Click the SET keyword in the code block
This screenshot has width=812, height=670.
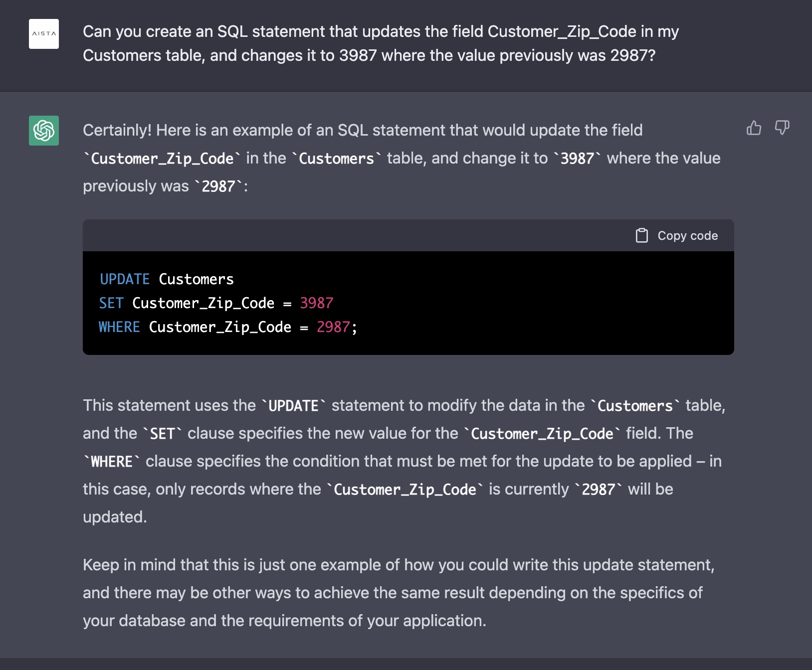[x=111, y=303]
